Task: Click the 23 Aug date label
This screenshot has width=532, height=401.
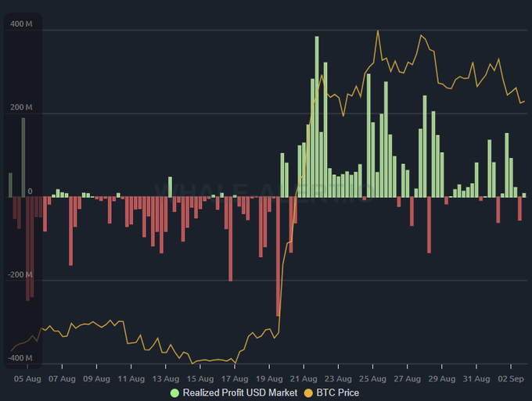Action: [x=338, y=379]
